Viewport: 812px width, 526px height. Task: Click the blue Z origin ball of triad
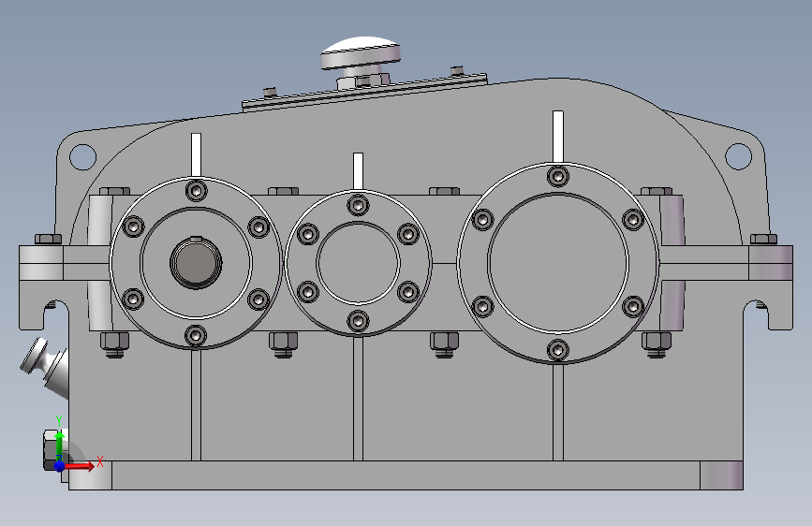point(60,466)
